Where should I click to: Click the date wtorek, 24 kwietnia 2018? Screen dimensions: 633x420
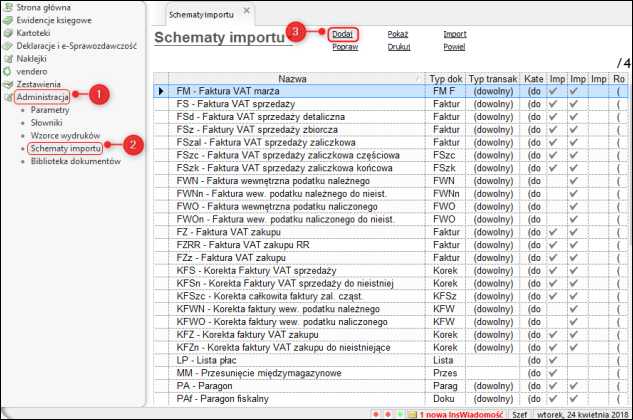[583, 414]
